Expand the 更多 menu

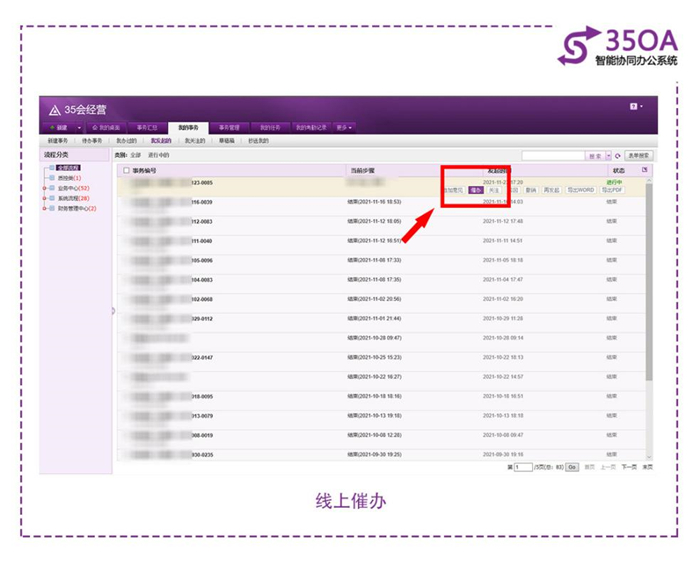(344, 128)
